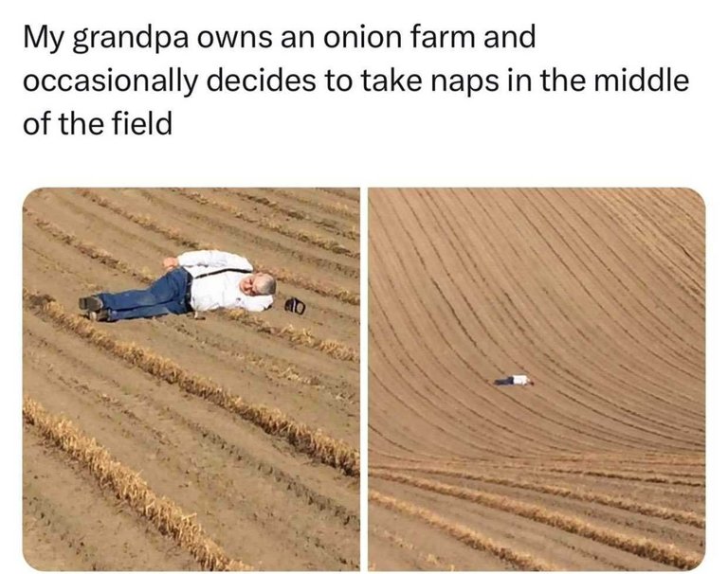The image size is (728, 574).
Task: Click the tiny sleeping figure in right photo
Action: point(514,381)
